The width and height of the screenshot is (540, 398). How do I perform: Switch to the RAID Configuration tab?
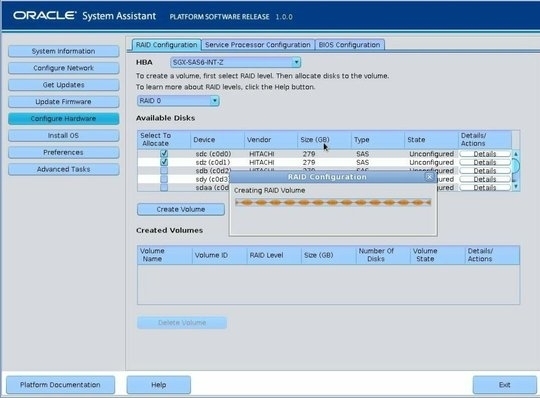point(166,45)
